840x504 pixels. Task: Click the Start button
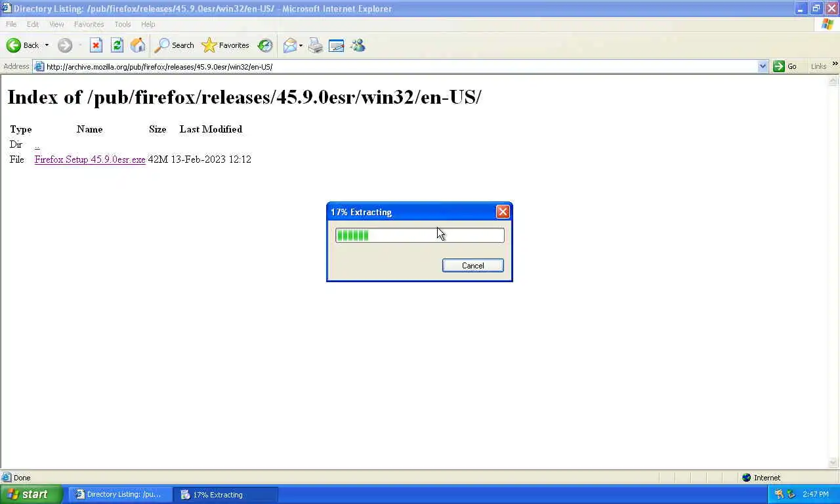click(31, 494)
